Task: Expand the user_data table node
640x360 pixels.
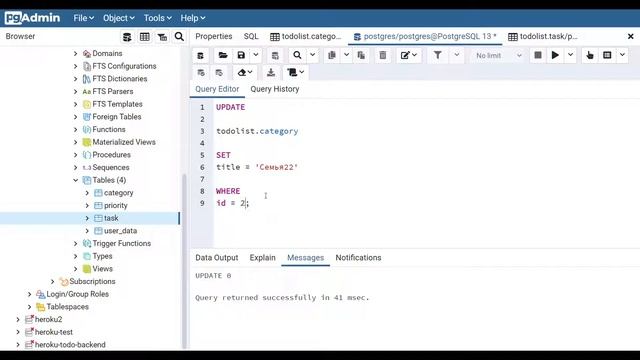Action: coord(87,231)
